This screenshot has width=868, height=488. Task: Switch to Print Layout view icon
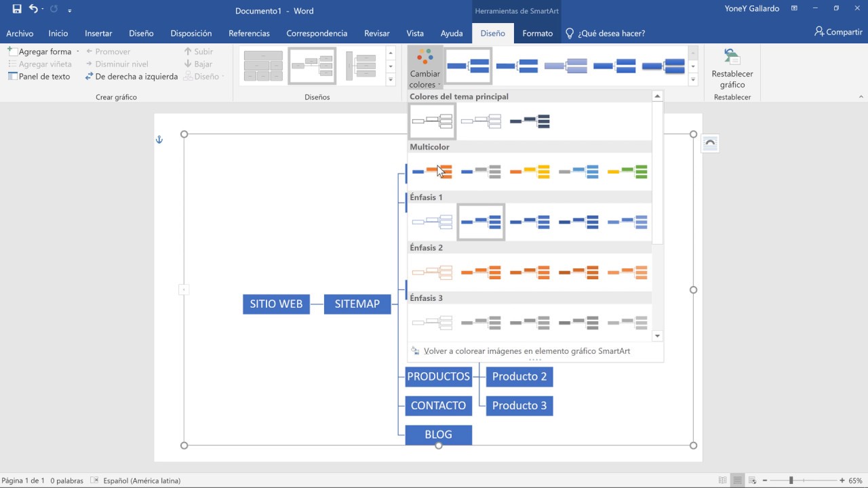(x=738, y=481)
